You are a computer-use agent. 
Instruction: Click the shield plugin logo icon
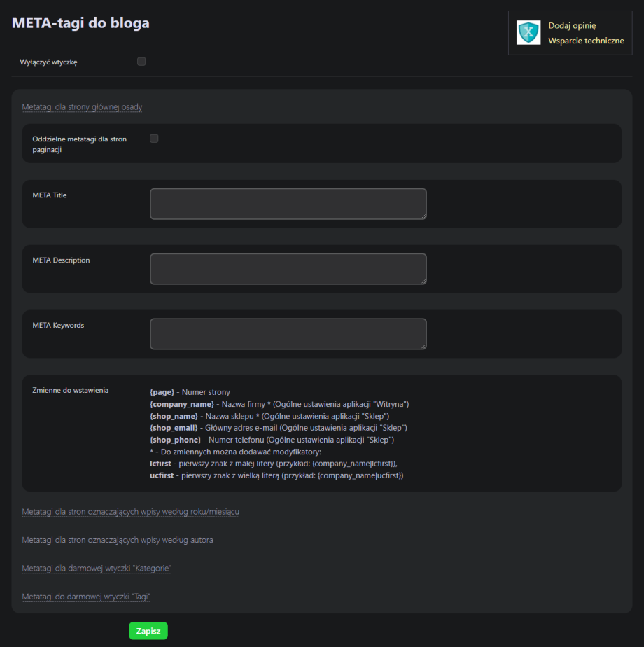[x=528, y=33]
